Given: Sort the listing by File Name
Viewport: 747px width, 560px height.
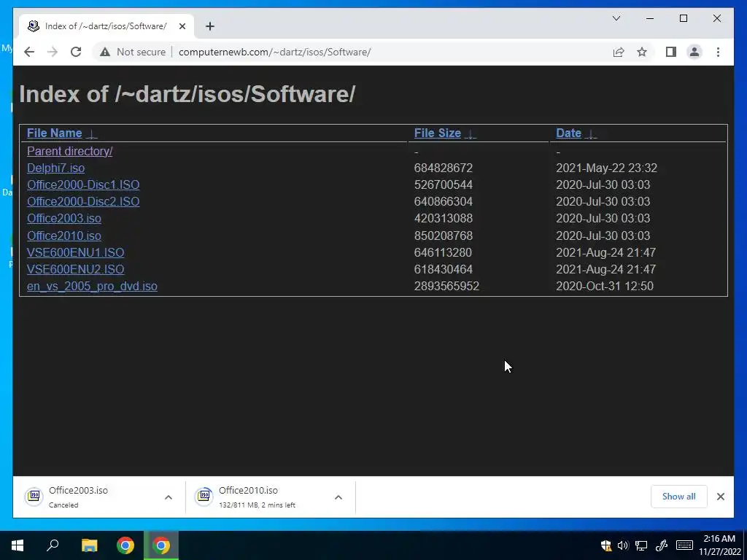Looking at the screenshot, I should coord(54,133).
